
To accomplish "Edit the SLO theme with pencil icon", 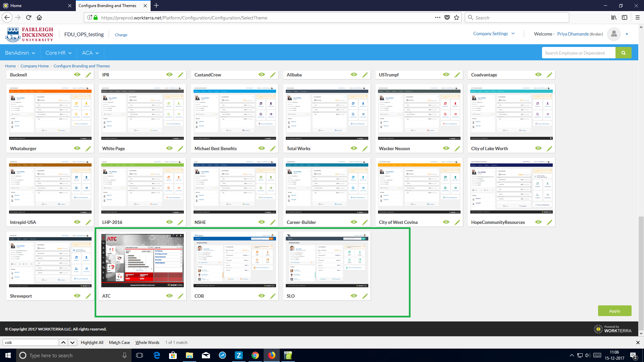I will (x=365, y=296).
